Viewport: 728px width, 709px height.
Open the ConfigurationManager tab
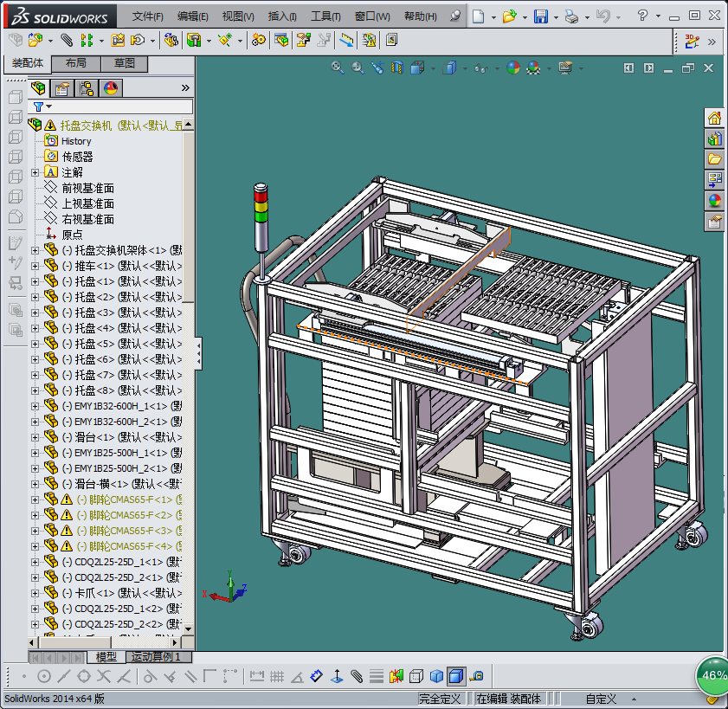coord(87,88)
